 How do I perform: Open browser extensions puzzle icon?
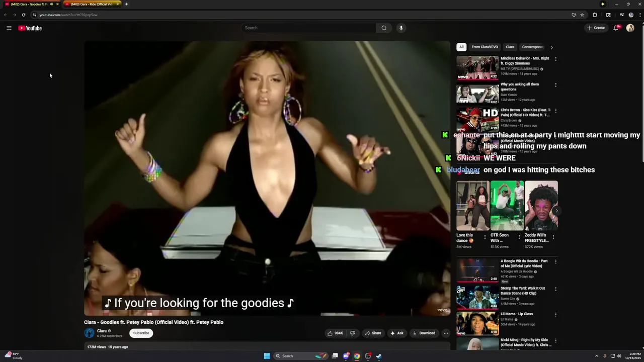pos(595,15)
